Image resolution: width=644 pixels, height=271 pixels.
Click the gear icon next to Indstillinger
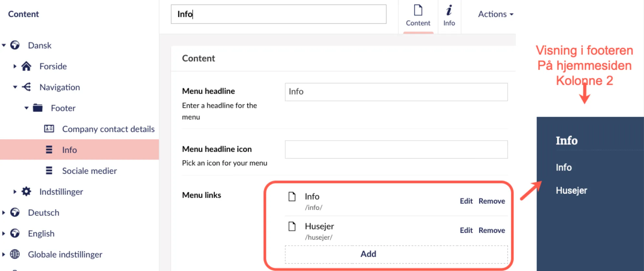pyautogui.click(x=26, y=191)
